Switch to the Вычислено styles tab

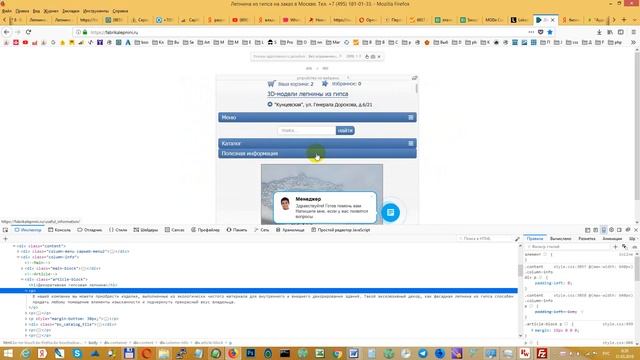tap(560, 238)
